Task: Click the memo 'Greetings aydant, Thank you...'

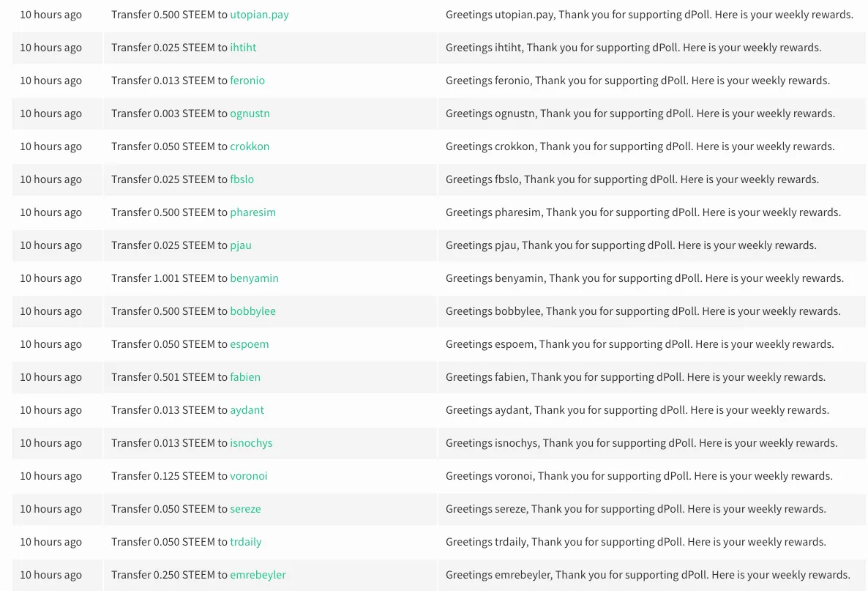Action: (637, 410)
